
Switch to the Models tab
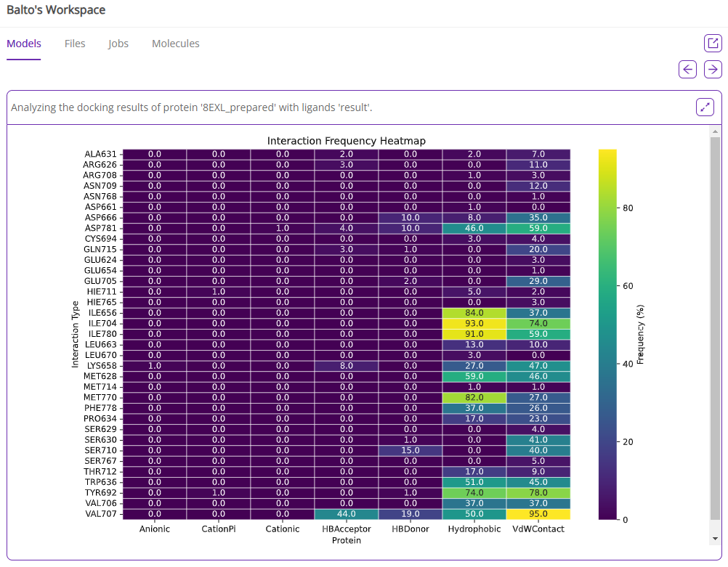coord(24,44)
